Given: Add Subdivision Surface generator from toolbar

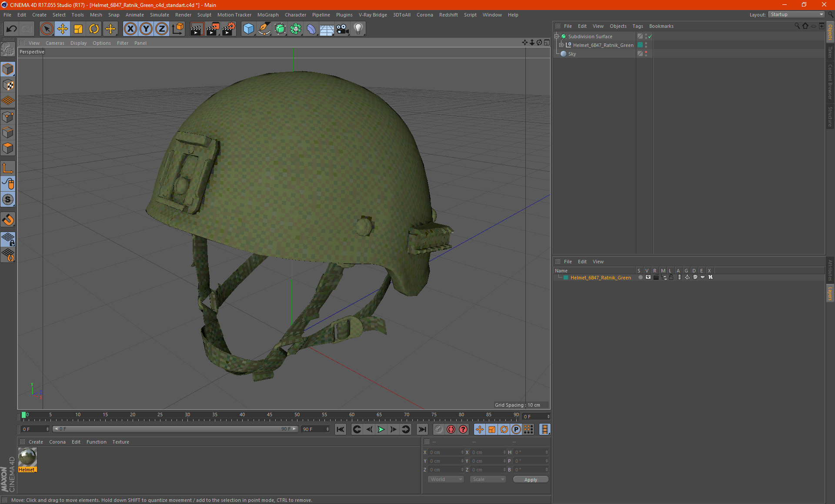Looking at the screenshot, I should (280, 29).
